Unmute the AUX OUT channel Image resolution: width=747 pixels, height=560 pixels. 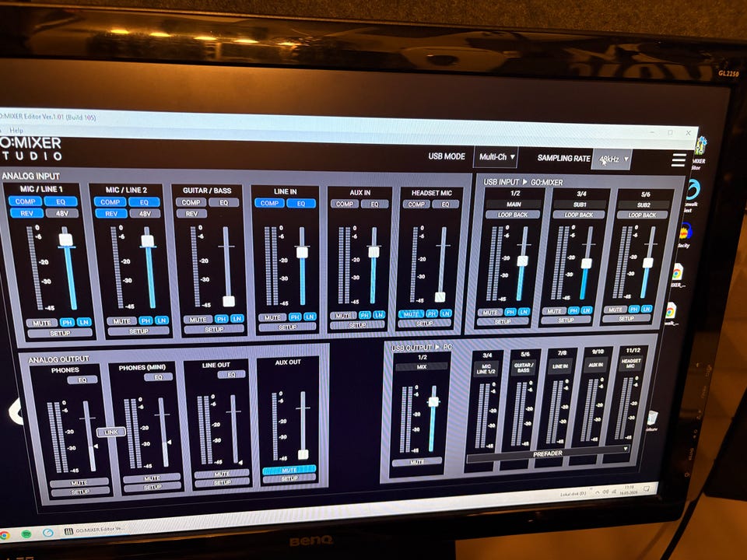(289, 470)
